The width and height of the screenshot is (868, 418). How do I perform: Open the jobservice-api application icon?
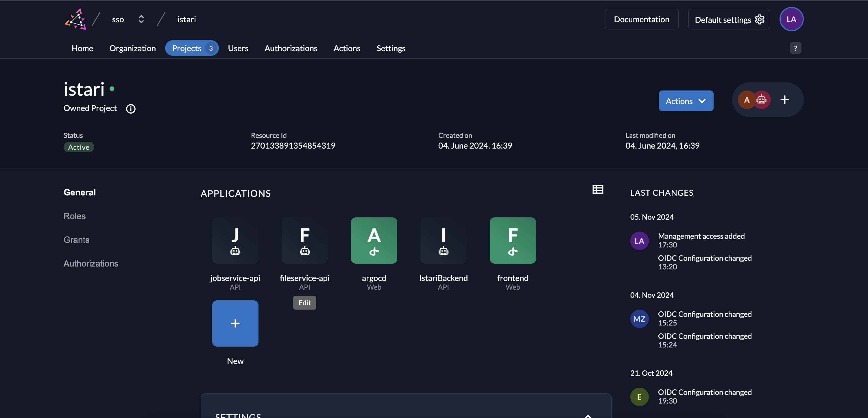235,240
